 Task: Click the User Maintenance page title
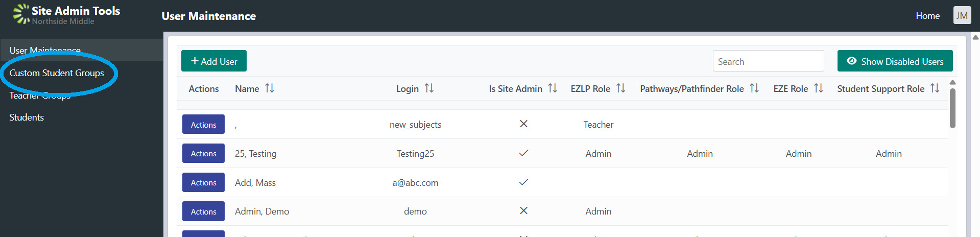pos(208,16)
